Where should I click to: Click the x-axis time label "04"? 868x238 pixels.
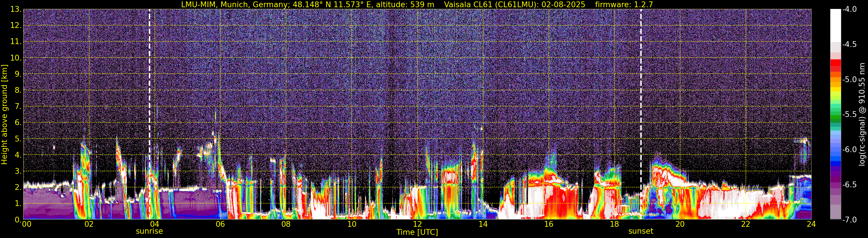tap(154, 224)
